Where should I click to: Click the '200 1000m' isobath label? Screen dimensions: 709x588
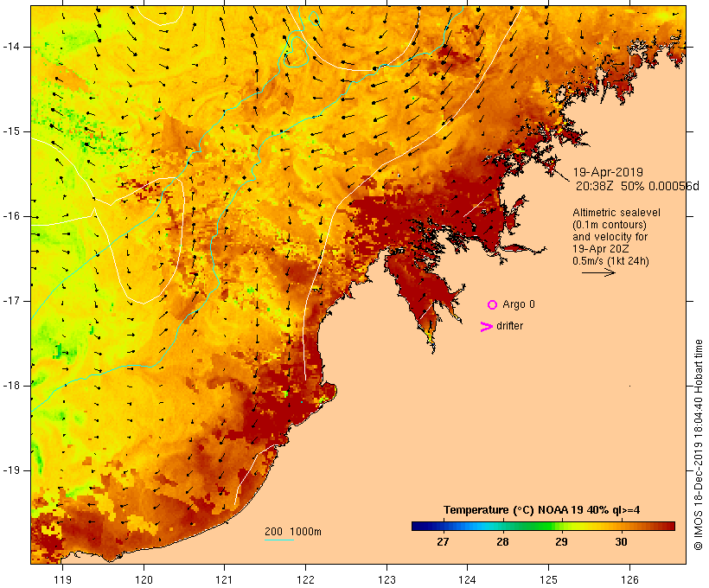(x=293, y=532)
